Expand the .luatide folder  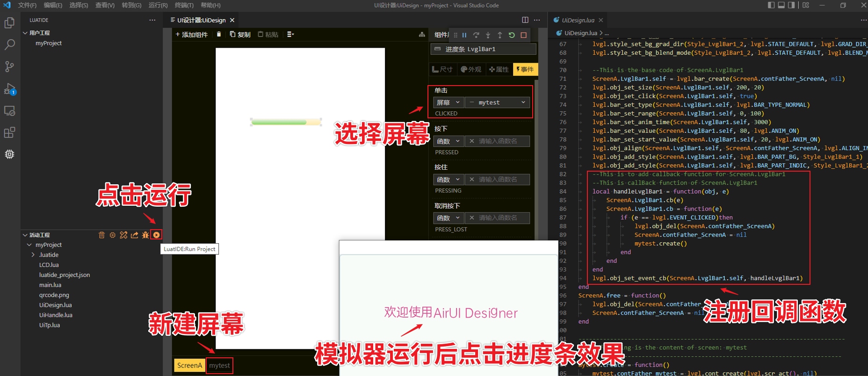(33, 255)
